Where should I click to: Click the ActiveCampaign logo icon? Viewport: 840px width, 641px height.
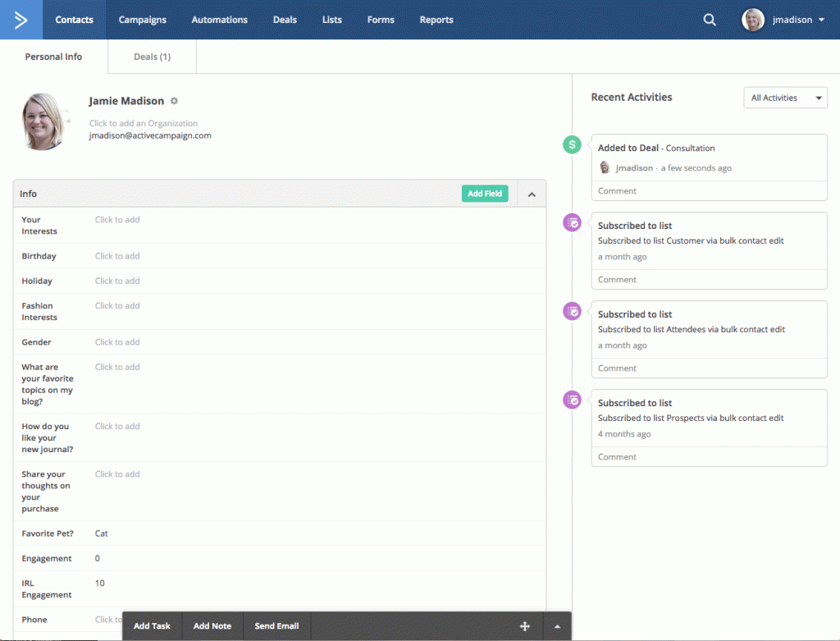[x=21, y=20]
